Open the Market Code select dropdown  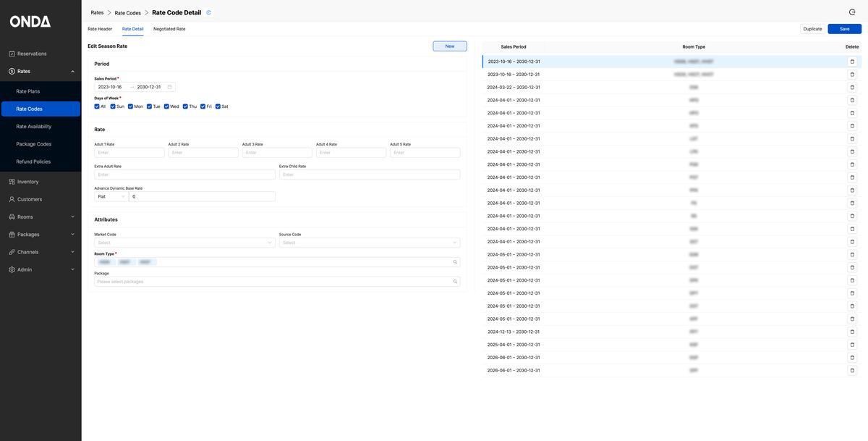(184, 243)
